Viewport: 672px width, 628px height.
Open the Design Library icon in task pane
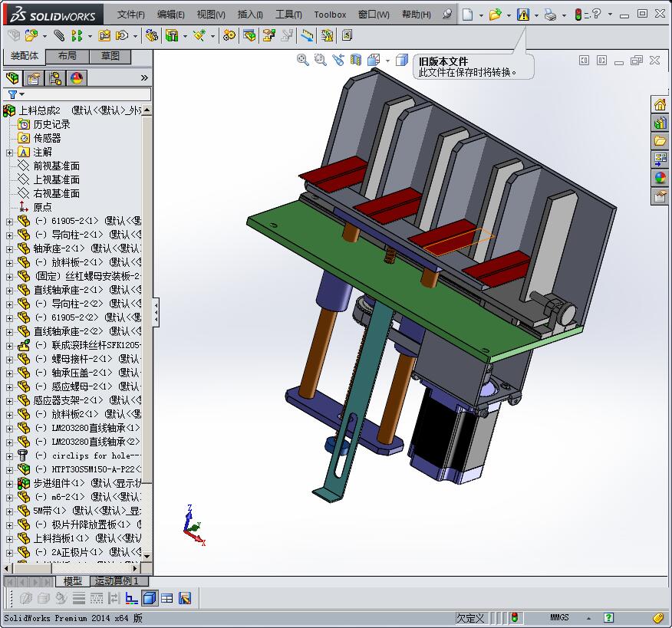660,123
